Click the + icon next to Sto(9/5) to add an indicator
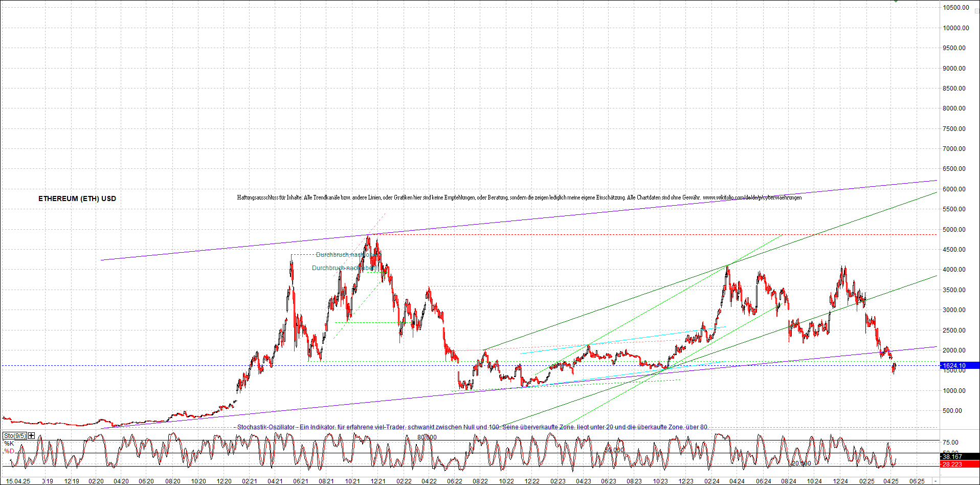 pos(30,435)
